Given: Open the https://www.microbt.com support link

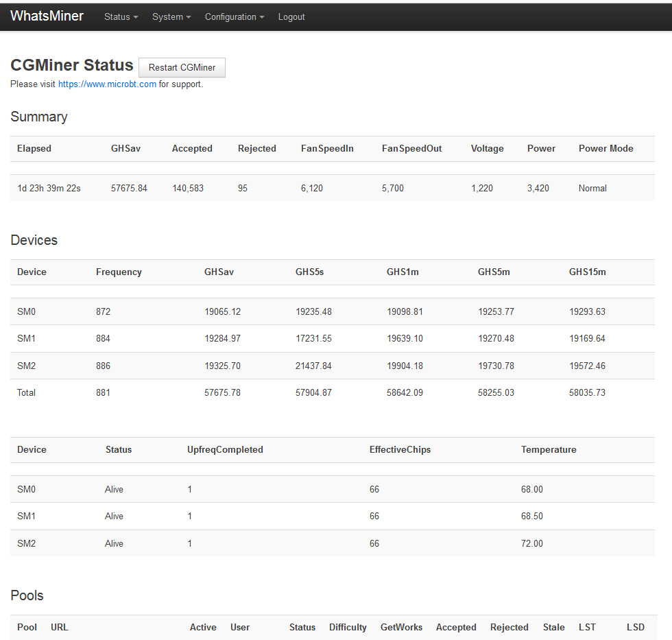Looking at the screenshot, I should (107, 84).
